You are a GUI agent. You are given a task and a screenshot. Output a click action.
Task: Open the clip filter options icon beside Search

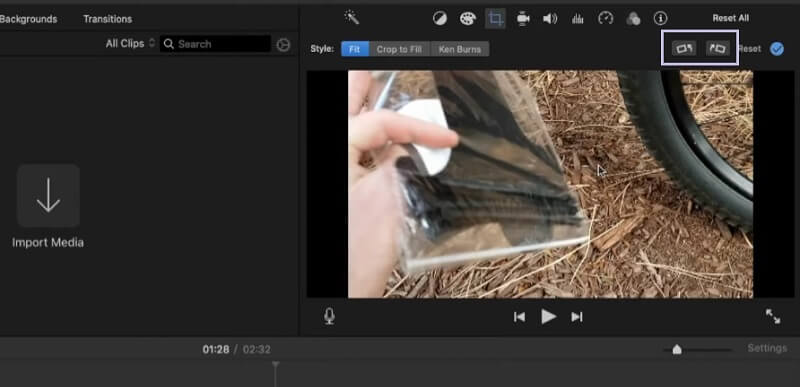(x=283, y=45)
